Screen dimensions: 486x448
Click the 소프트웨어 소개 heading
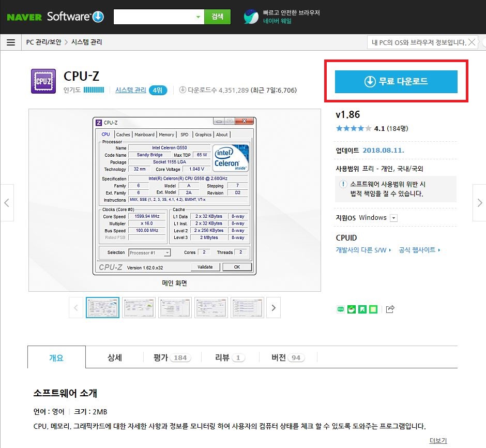click(x=65, y=393)
